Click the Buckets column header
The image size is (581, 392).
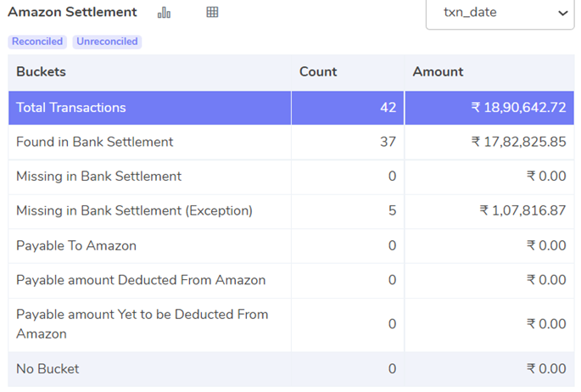click(x=41, y=72)
